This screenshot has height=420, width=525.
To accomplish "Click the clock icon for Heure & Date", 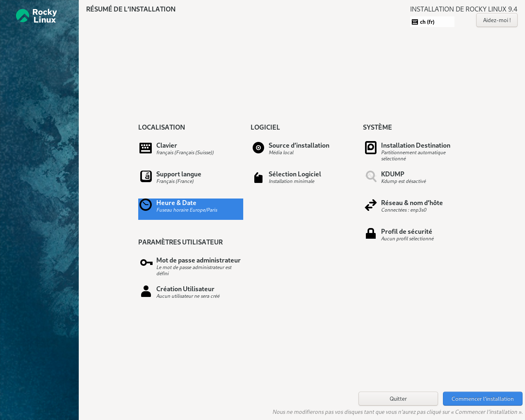I will (146, 205).
